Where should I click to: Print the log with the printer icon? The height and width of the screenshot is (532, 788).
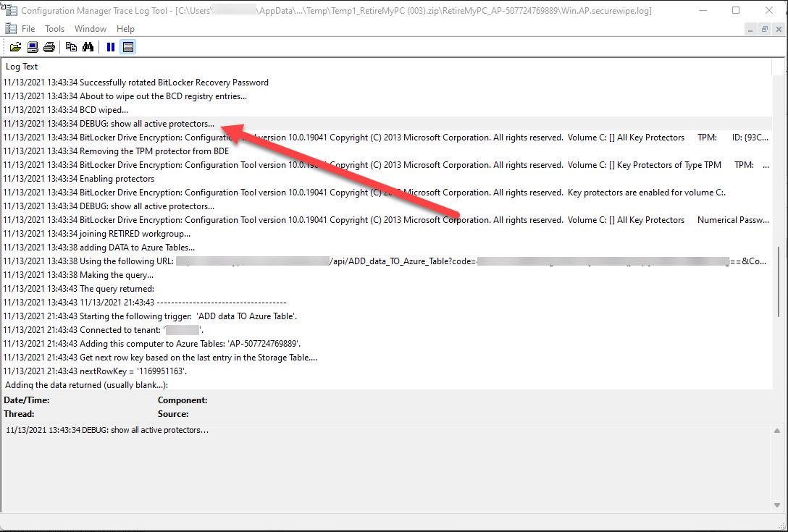point(49,47)
